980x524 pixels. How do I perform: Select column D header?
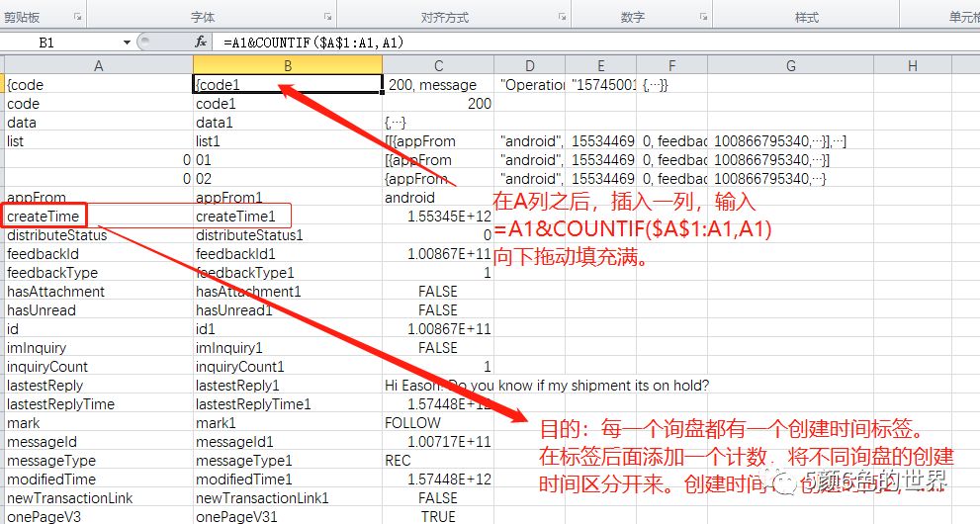coord(530,65)
